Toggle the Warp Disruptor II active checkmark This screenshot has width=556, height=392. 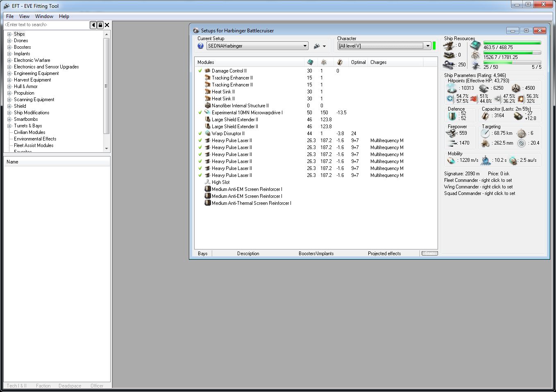pos(200,134)
